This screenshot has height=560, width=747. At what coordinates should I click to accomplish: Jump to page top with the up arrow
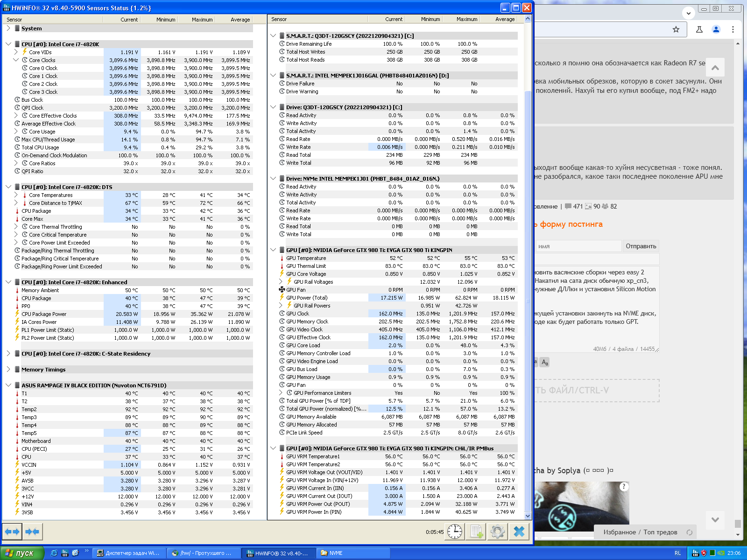coord(715,68)
